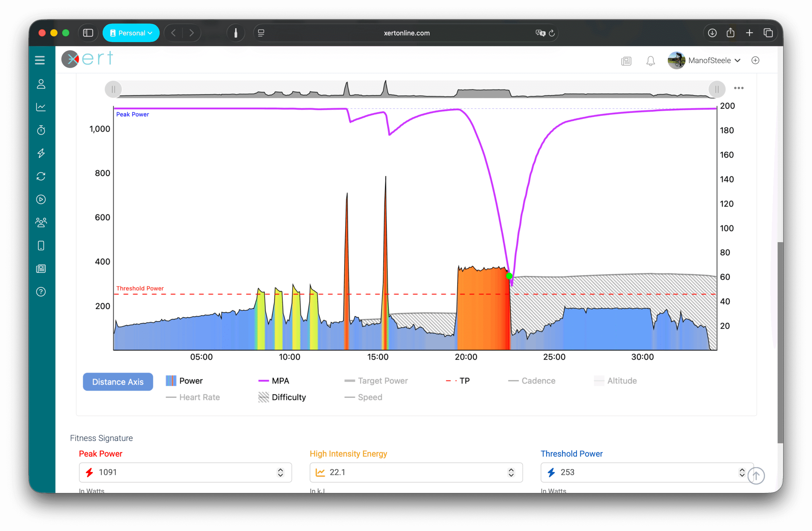Click the Safari extension bottle icon
Viewport: 812px width, 531px height.
236,33
